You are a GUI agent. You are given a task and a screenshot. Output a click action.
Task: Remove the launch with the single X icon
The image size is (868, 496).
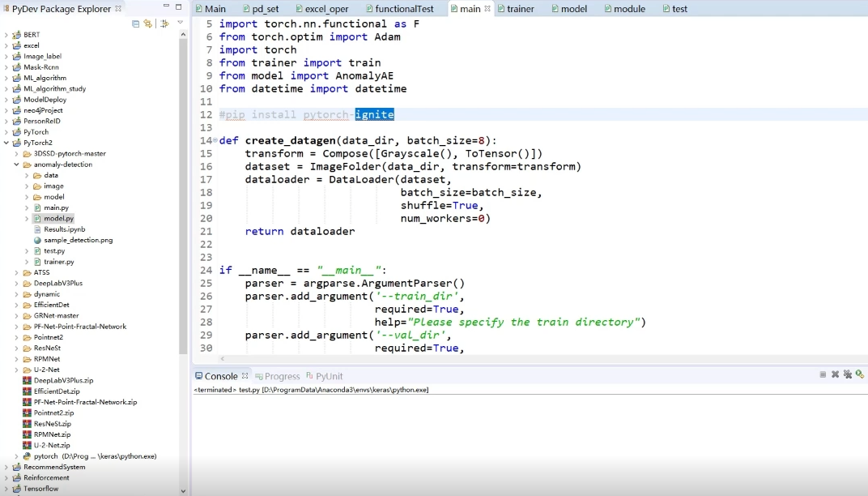click(835, 374)
